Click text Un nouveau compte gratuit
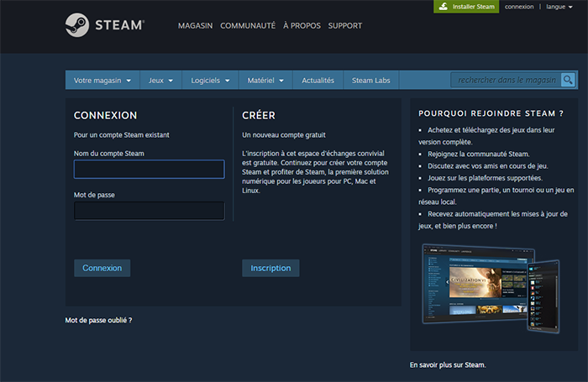Viewport: 588px width, 382px height. tap(284, 135)
